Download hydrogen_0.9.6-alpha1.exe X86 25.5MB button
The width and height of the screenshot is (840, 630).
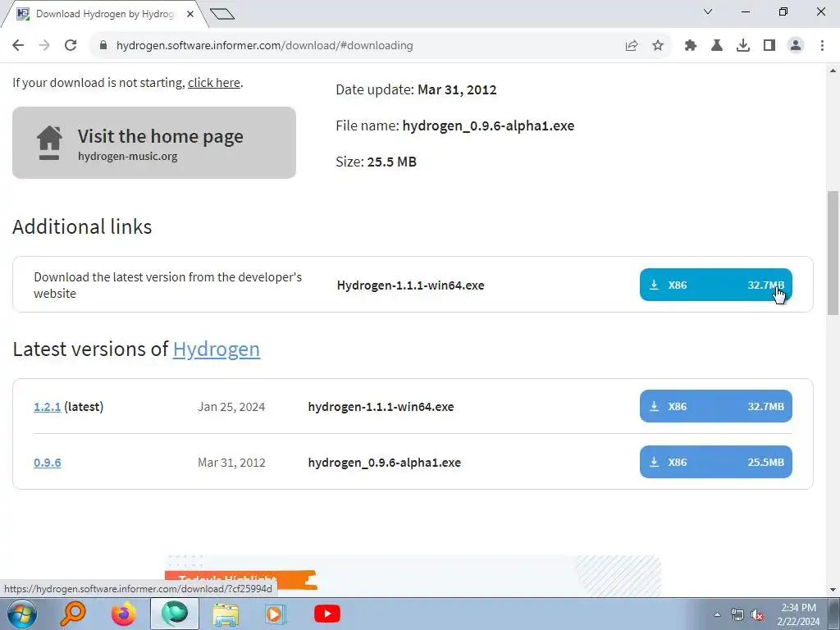tap(715, 462)
